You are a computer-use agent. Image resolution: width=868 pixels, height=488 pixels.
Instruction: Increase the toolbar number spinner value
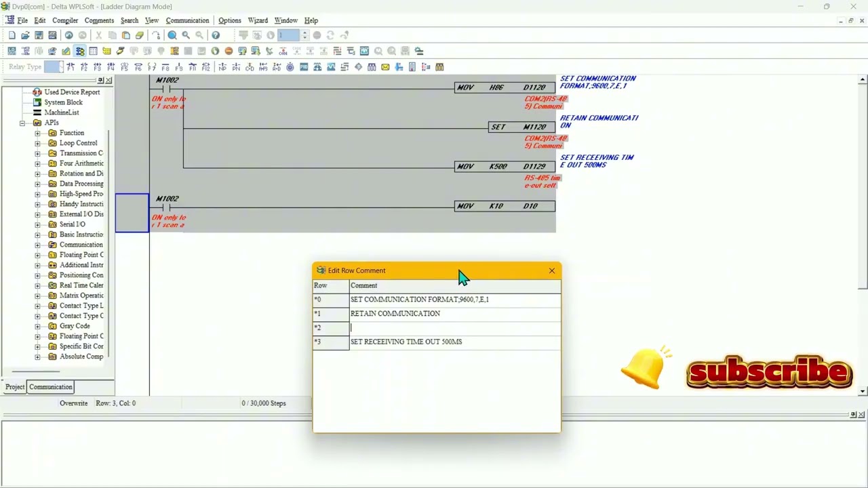[304, 33]
